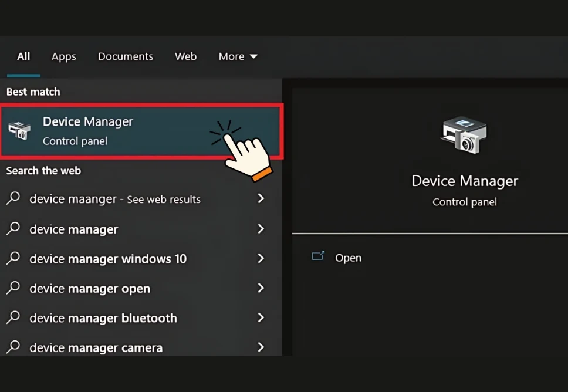568x392 pixels.
Task: Switch to the All tab
Action: click(23, 56)
